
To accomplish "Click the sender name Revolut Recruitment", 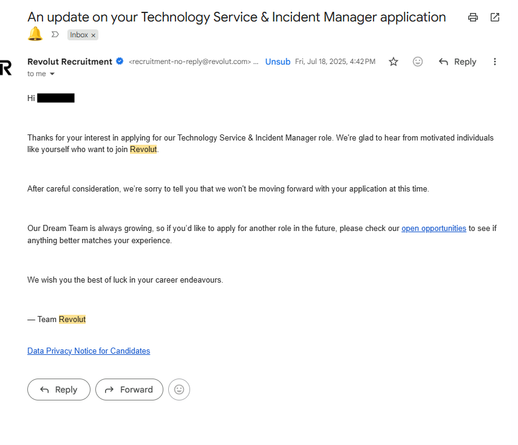I will [70, 62].
